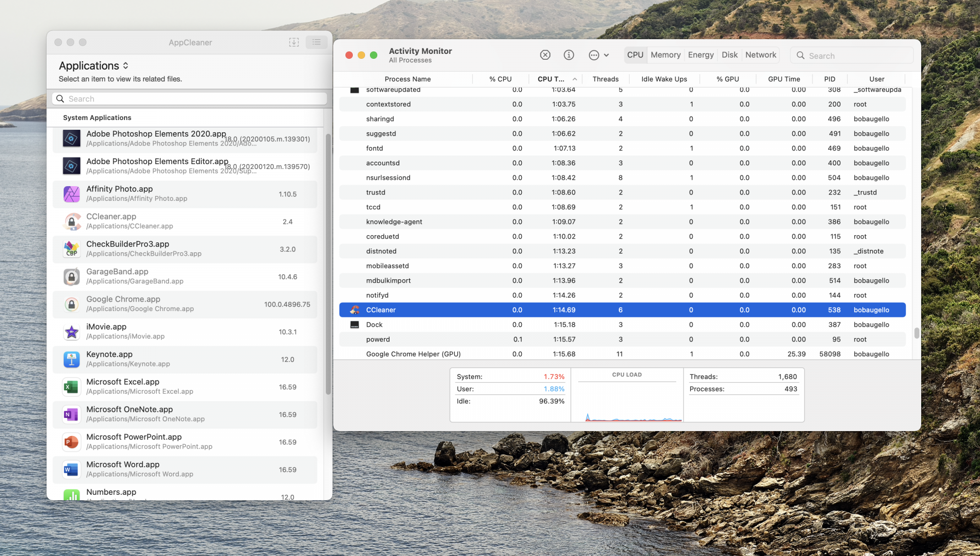Screen dimensions: 980x556
Task: Click the GarageBand locked app icon
Action: pos(72,277)
